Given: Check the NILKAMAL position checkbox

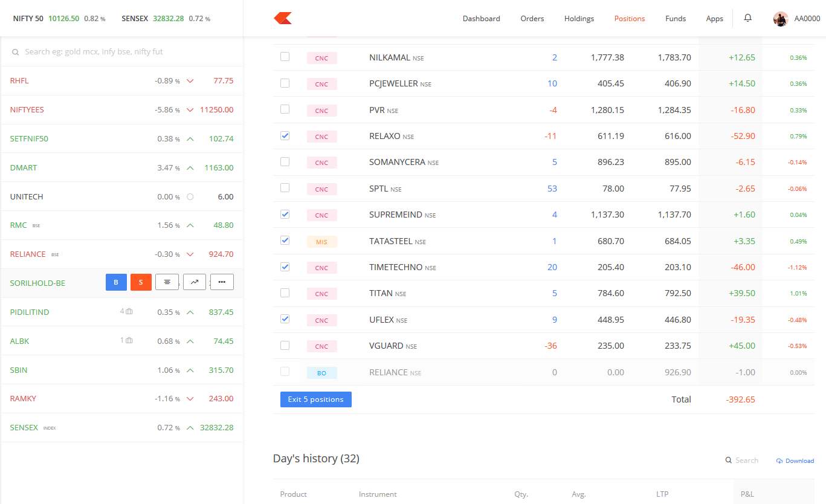Looking at the screenshot, I should [x=285, y=57].
